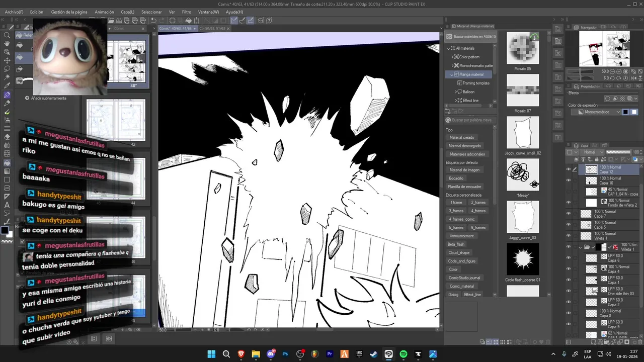Viewport: 644px width, 362px height.
Task: Hide layer Capa 10
Action: [x=569, y=180]
